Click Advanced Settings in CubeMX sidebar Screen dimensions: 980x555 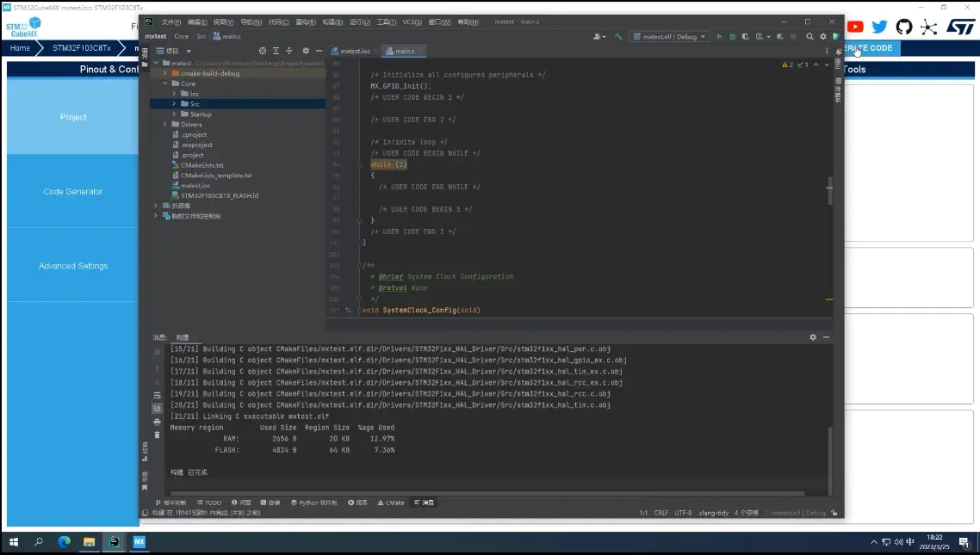pos(72,266)
